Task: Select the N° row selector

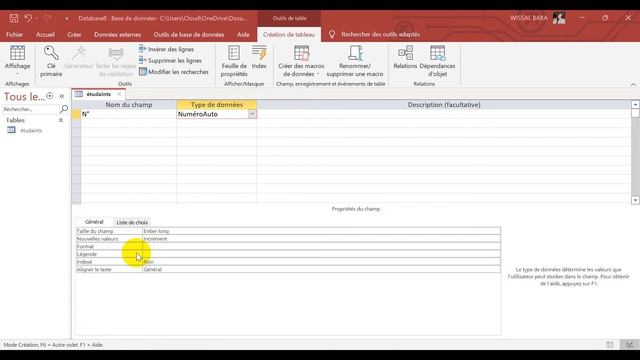Action: (76, 114)
